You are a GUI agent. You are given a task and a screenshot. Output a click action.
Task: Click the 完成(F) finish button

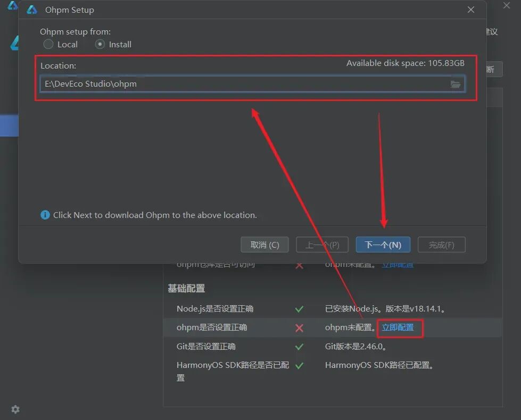click(441, 245)
